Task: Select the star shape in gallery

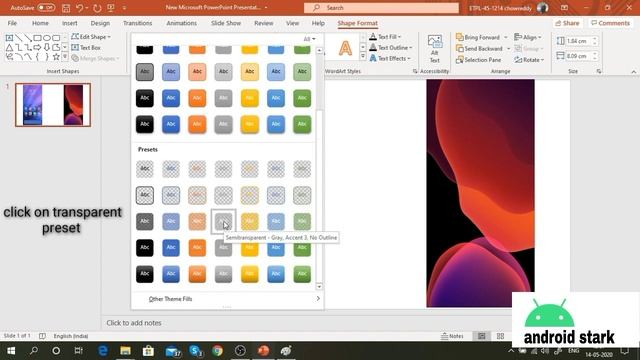Action: point(56,57)
